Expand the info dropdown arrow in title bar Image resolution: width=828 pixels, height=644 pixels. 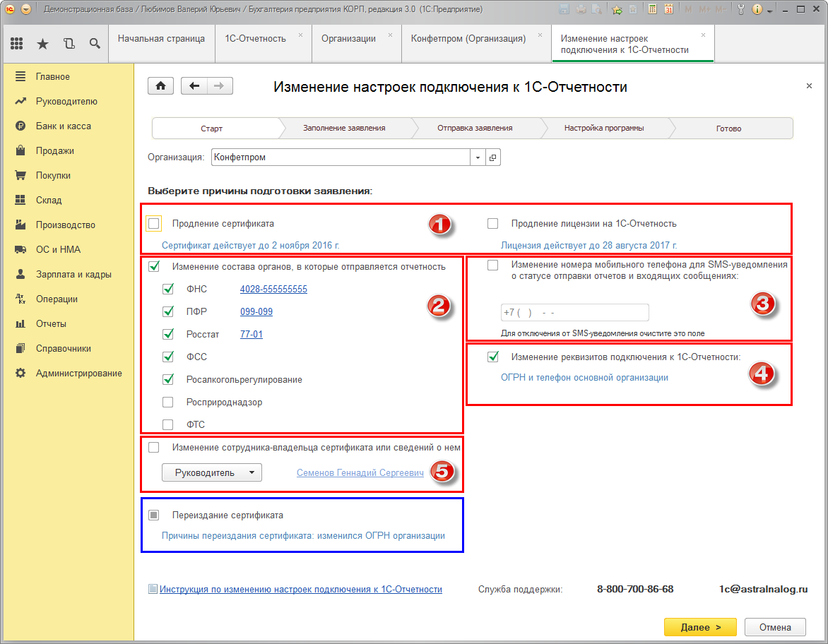[769, 10]
